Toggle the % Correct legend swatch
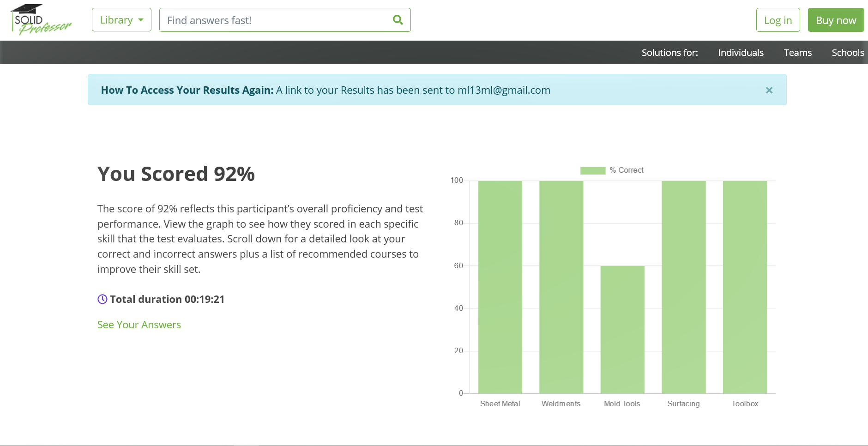 pos(592,170)
